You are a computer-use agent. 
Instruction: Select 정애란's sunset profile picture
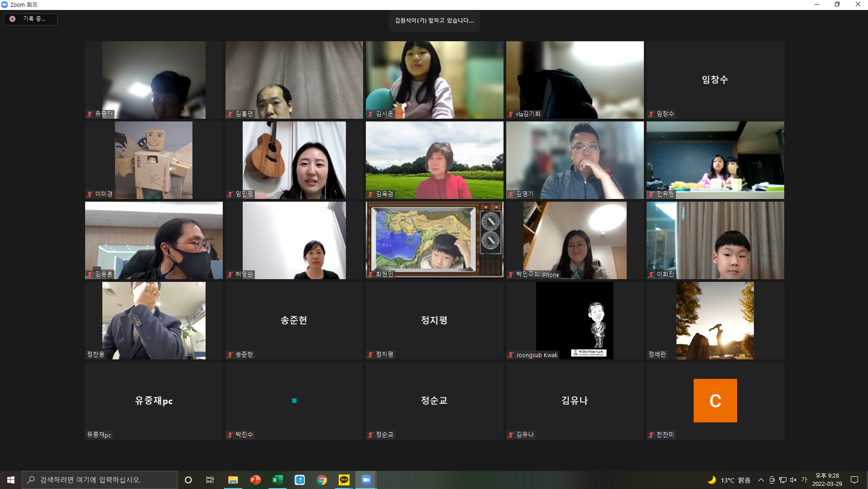coord(715,320)
